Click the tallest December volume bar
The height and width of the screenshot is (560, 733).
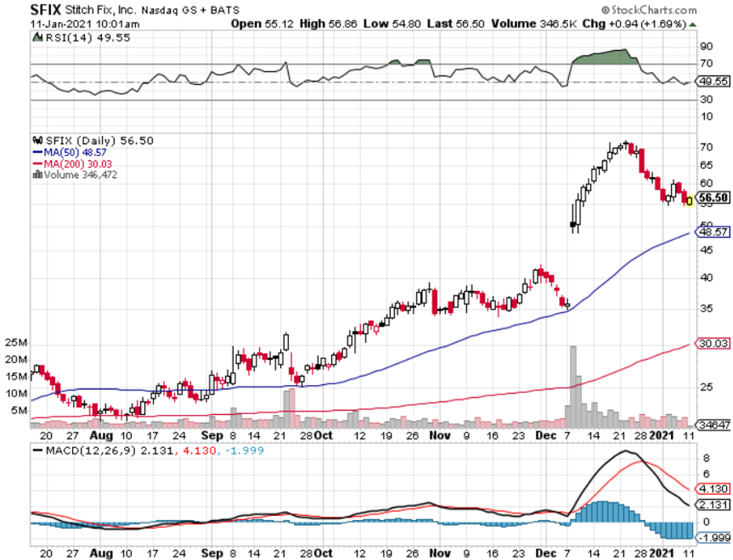click(573, 387)
